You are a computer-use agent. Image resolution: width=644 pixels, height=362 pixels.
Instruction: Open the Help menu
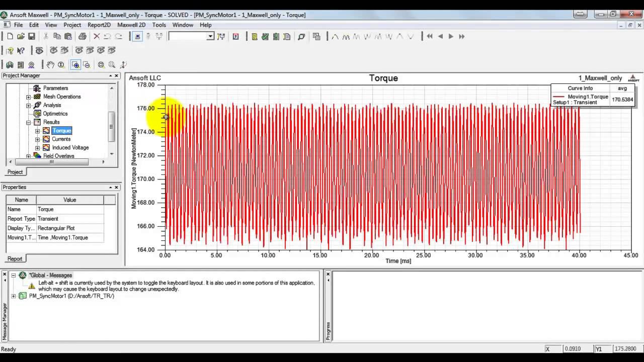pyautogui.click(x=206, y=25)
